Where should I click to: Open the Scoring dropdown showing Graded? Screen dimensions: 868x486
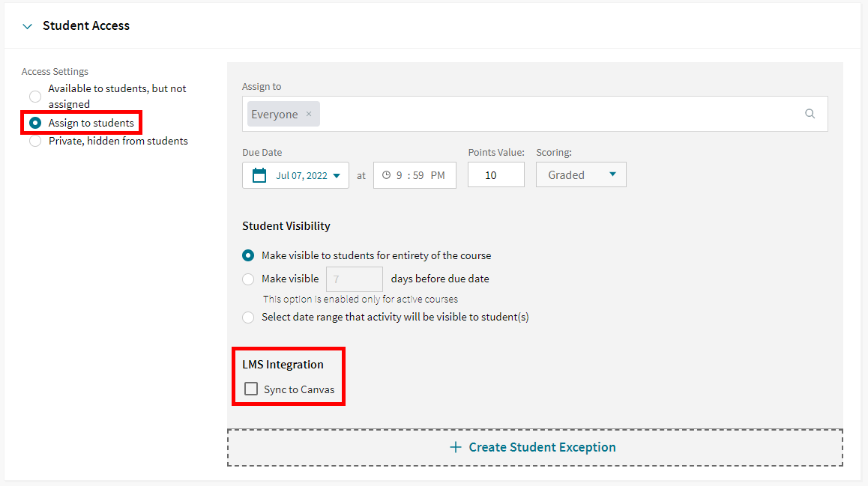click(x=581, y=174)
